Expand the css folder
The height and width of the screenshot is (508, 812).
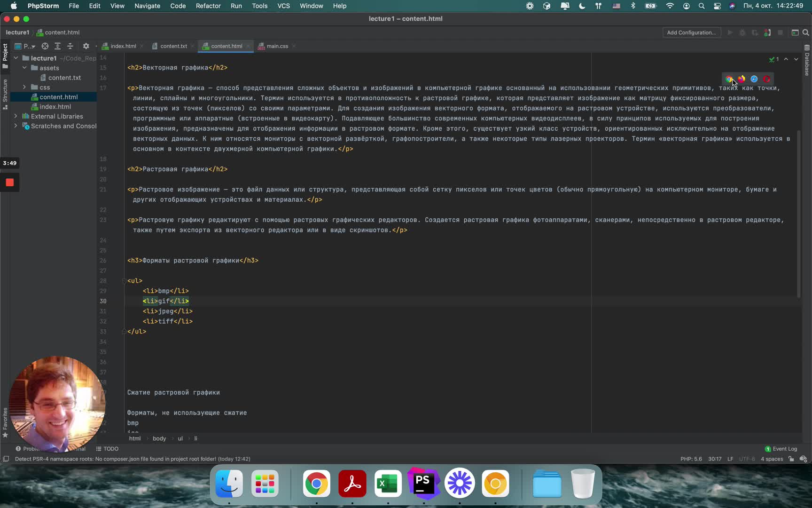24,87
